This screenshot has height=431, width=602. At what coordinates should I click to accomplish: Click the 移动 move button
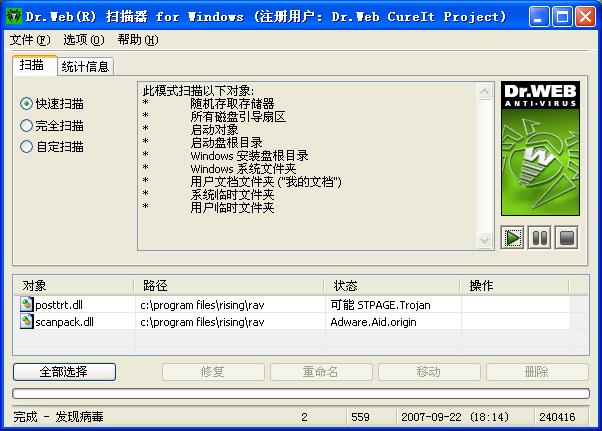(429, 372)
